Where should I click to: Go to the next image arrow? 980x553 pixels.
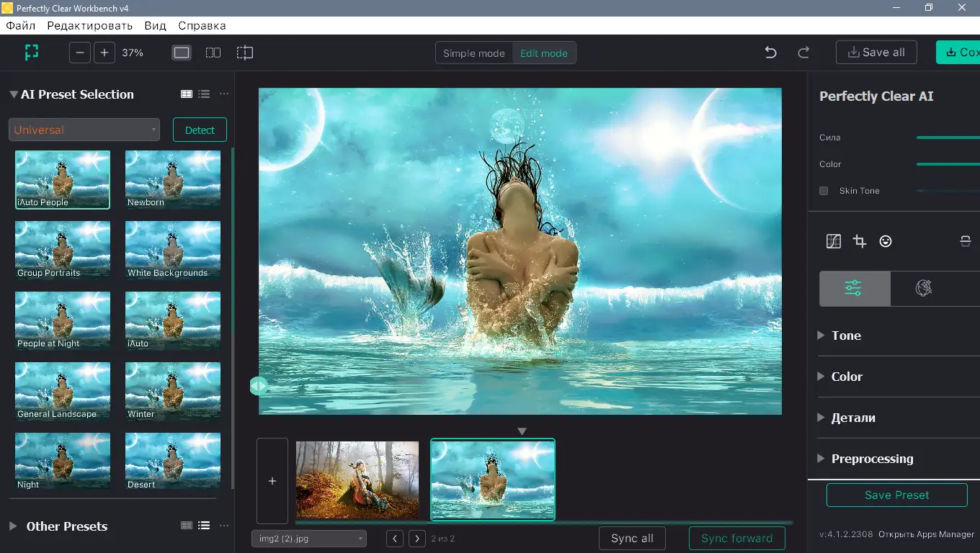(x=416, y=538)
